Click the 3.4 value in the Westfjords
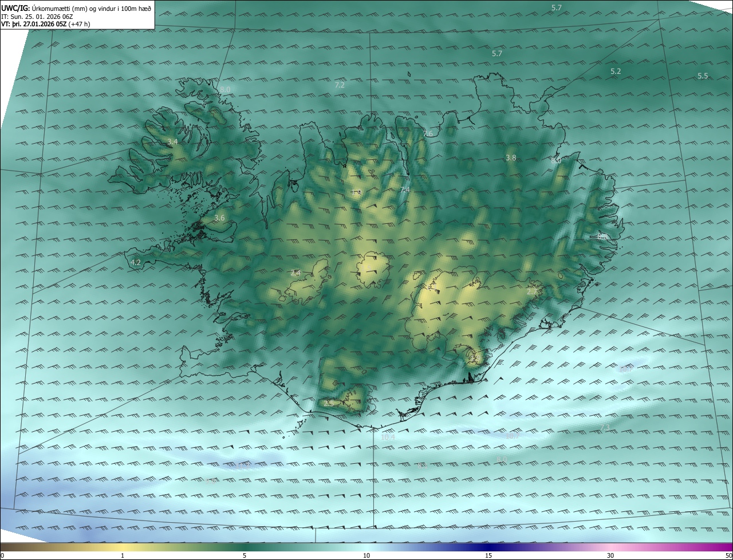The height and width of the screenshot is (560, 733). point(172,141)
